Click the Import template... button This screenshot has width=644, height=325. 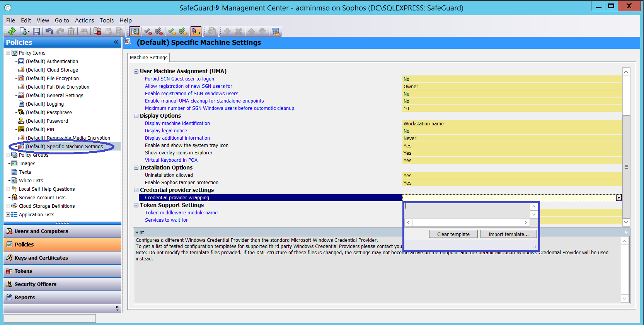coord(509,234)
